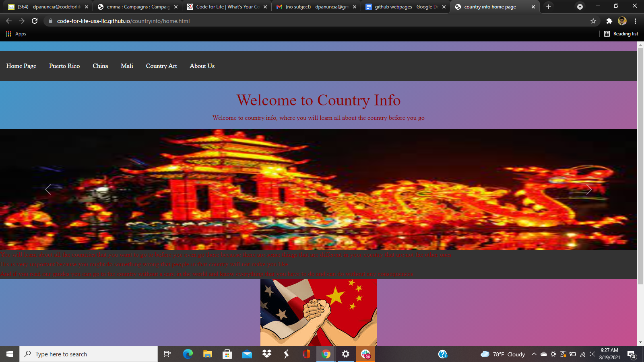Click the Apps shortcut in bookmarks bar
The height and width of the screenshot is (362, 644).
click(x=16, y=34)
